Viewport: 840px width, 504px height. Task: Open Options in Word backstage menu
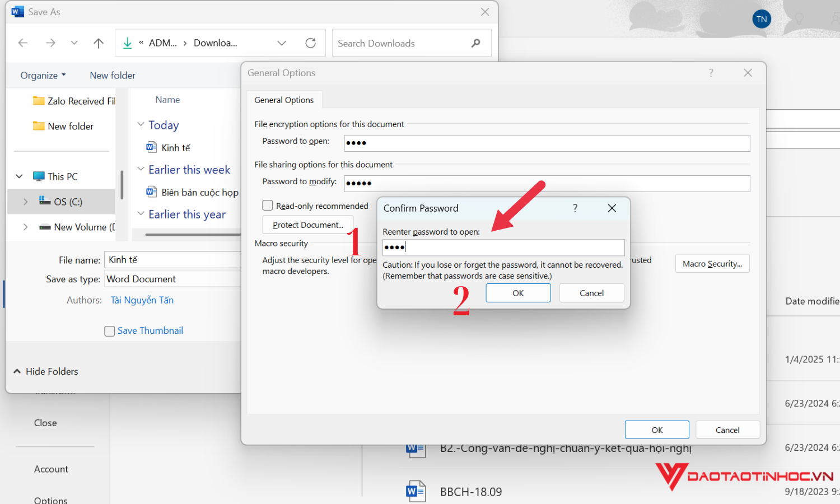50,500
